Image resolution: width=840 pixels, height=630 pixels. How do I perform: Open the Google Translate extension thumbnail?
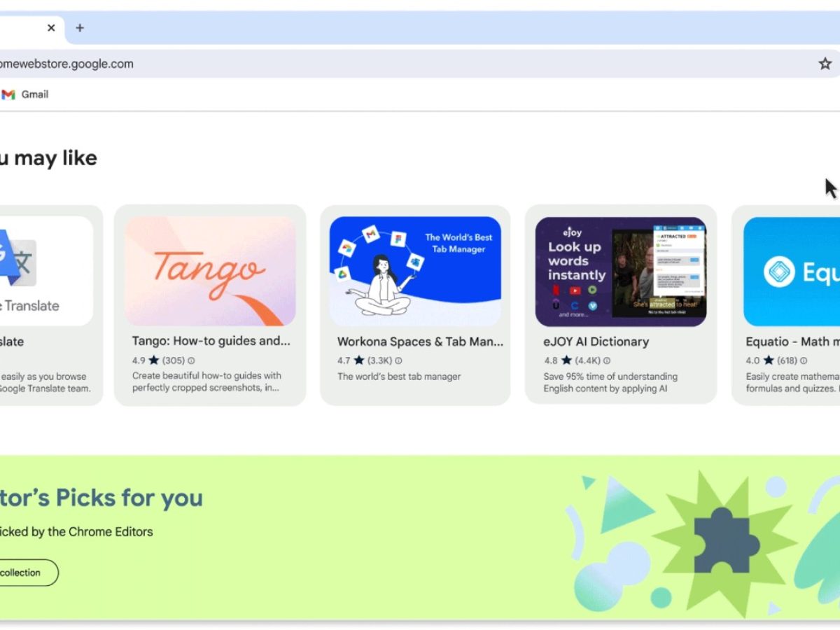[x=46, y=271]
